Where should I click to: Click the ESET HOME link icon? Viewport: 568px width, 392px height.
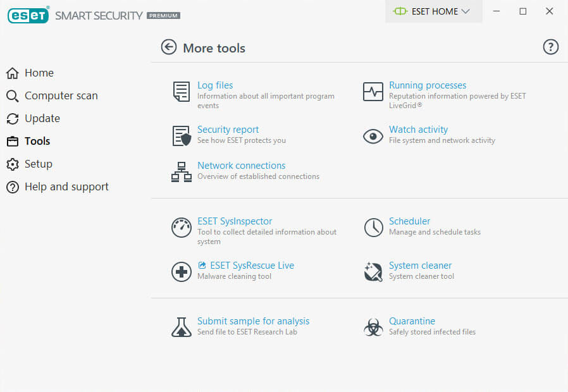400,11
